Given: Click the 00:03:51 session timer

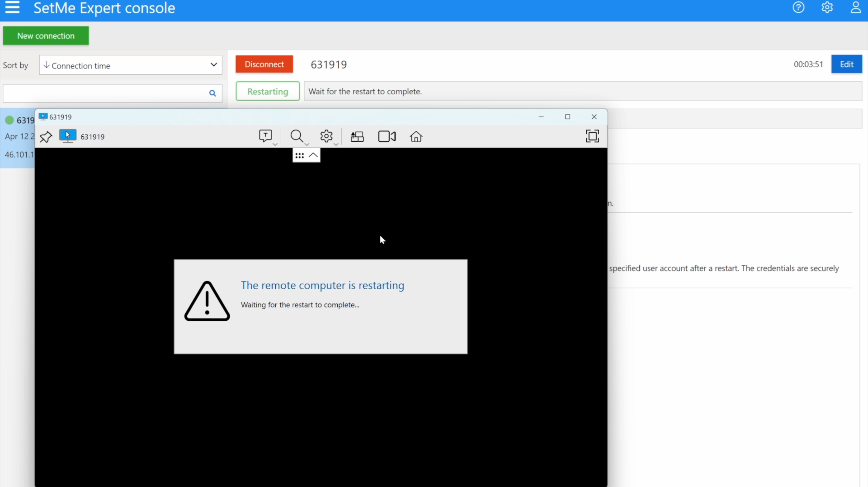Looking at the screenshot, I should [x=808, y=64].
